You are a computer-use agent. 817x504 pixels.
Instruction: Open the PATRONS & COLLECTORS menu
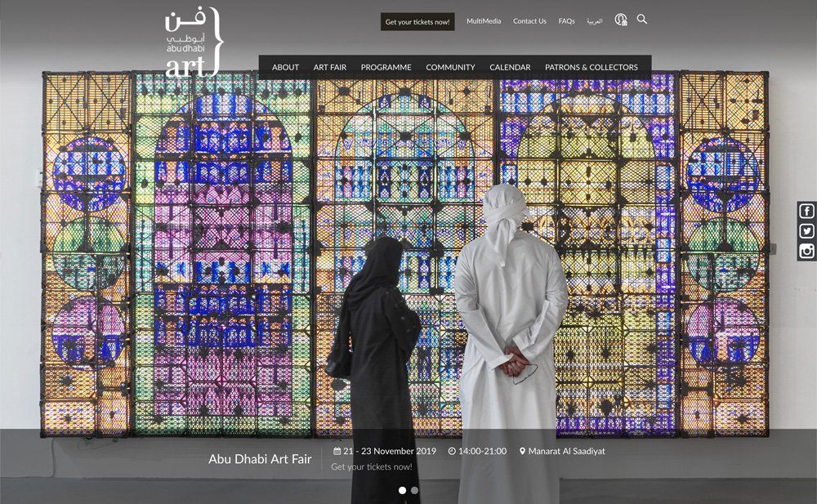tap(592, 67)
